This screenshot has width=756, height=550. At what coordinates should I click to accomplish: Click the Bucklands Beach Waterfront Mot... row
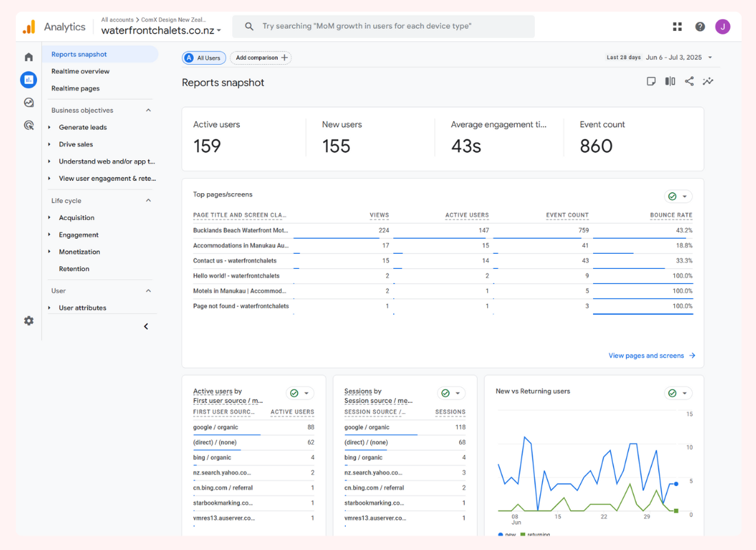[443, 230]
